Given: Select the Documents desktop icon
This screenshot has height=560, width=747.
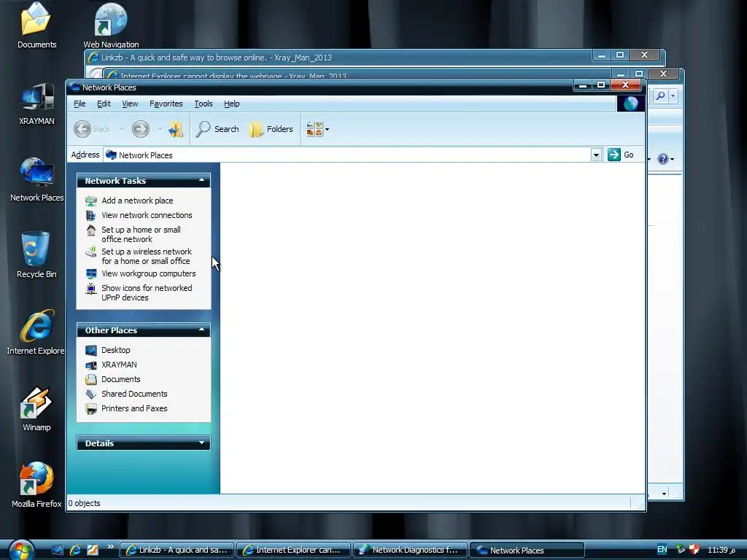Looking at the screenshot, I should pyautogui.click(x=36, y=25).
